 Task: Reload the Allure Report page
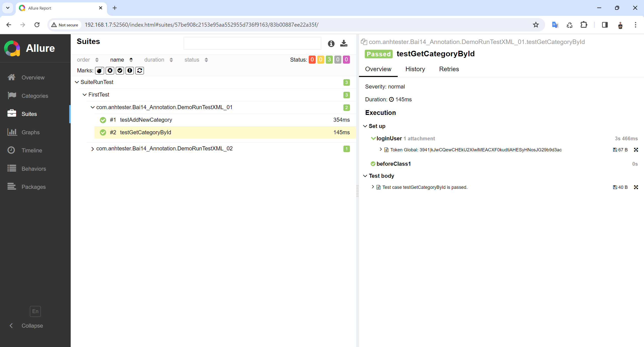(37, 25)
